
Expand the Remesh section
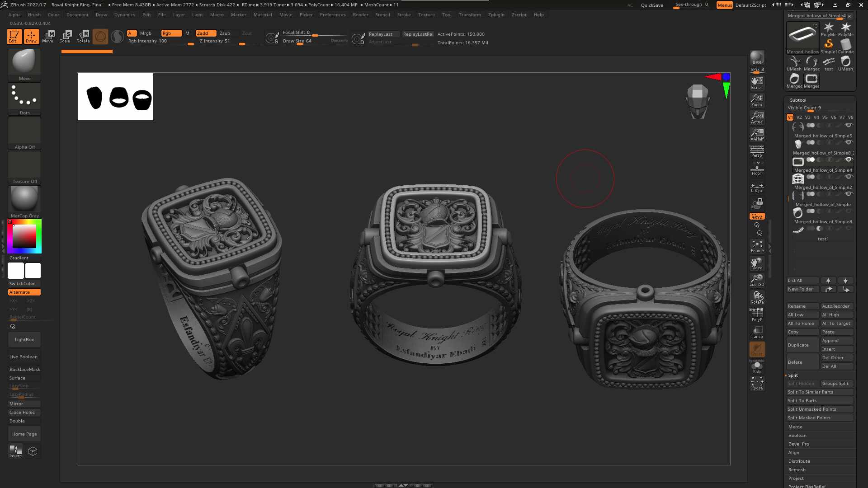(x=797, y=469)
